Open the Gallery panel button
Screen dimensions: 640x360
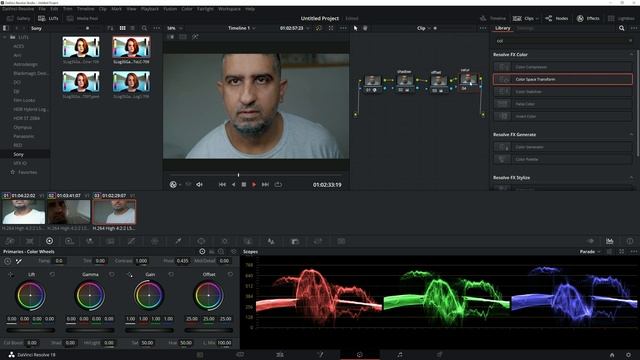19,18
